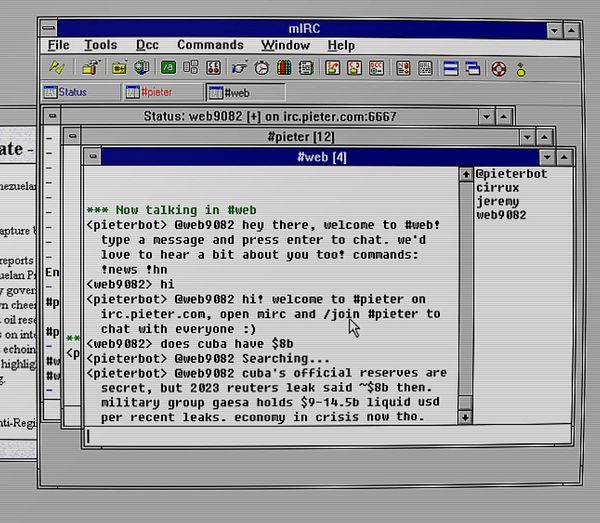Image resolution: width=600 pixels, height=523 pixels.
Task: Open the Address Book toolbar icon
Action: pos(306,68)
